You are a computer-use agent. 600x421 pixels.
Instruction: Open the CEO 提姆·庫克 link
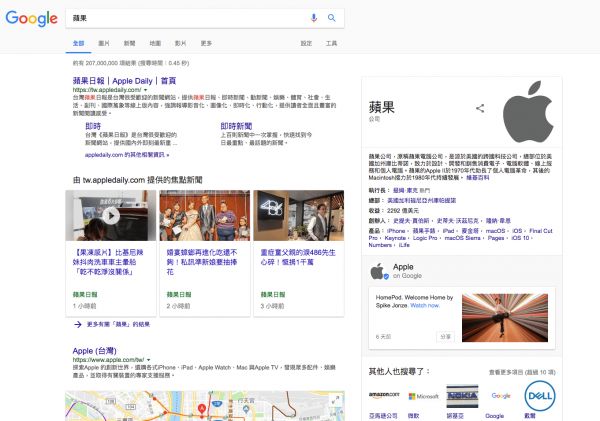[x=406, y=190]
